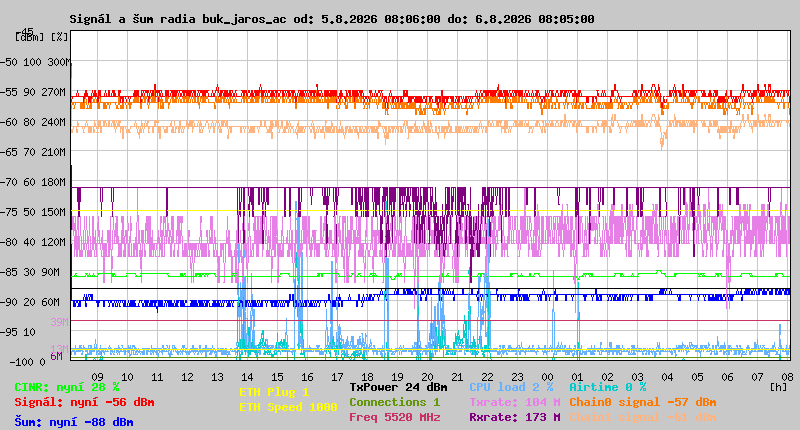Click the '[dBm] [%]' axis units header
This screenshot has width=800, height=430.
41,37
